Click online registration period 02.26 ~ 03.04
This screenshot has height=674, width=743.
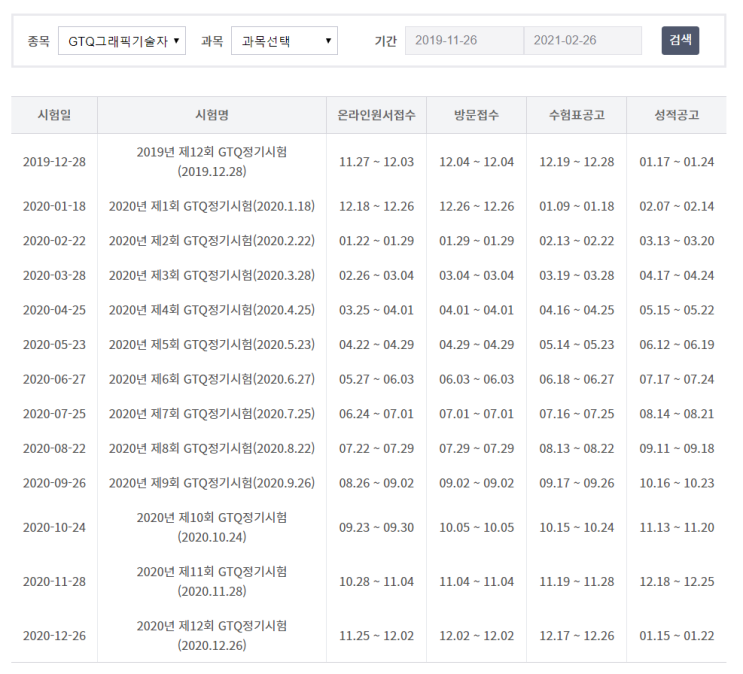point(376,276)
